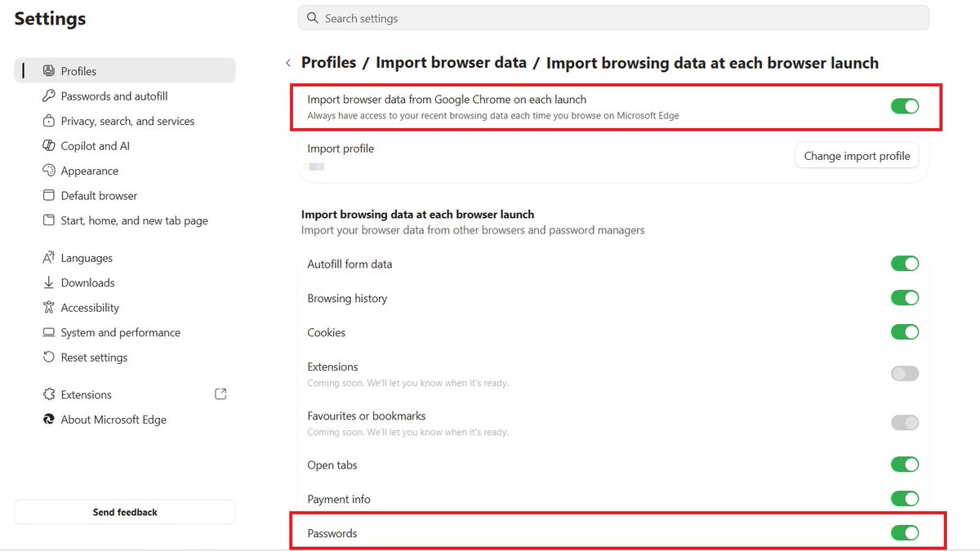Select the Downloads arrow icon

pos(48,282)
